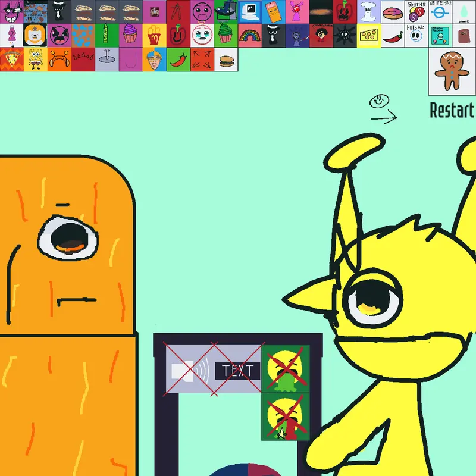
Task: Choose the SpongeBob tile
Action: coord(36,59)
